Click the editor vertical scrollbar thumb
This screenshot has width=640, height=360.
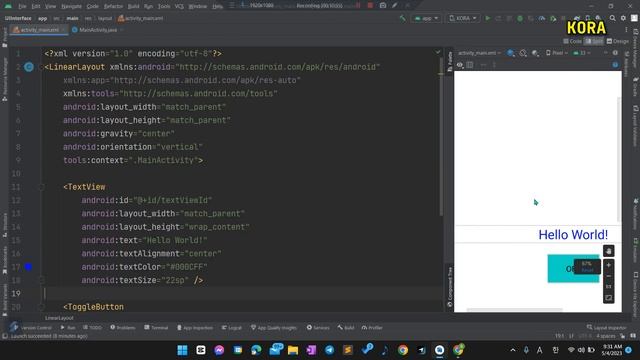pyautogui.click(x=441, y=137)
